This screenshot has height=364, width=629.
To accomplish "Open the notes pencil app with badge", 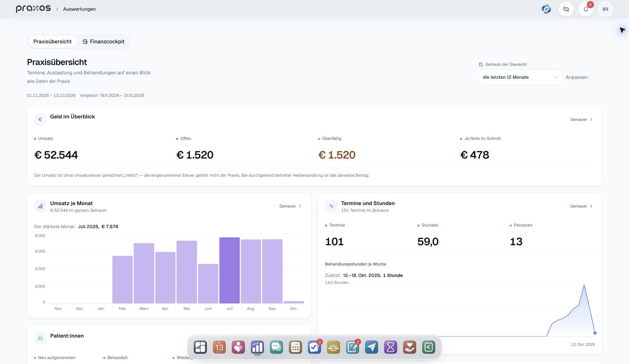I will point(352,347).
